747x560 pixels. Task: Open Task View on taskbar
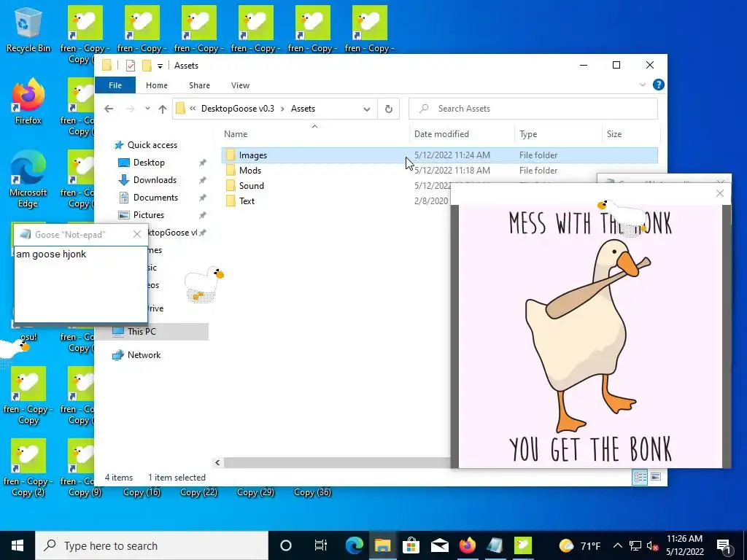pos(321,545)
